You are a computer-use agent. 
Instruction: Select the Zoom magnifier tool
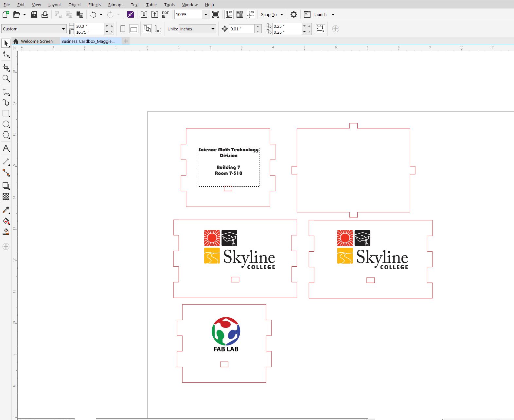coord(6,78)
